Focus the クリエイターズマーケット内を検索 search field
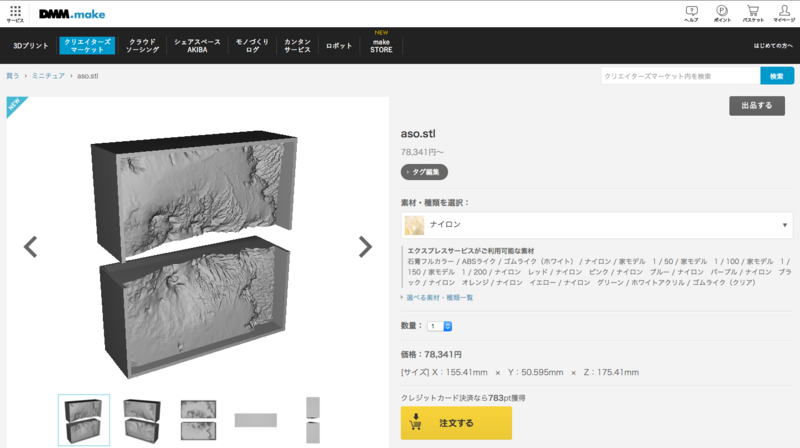The width and height of the screenshot is (800, 448). click(681, 76)
